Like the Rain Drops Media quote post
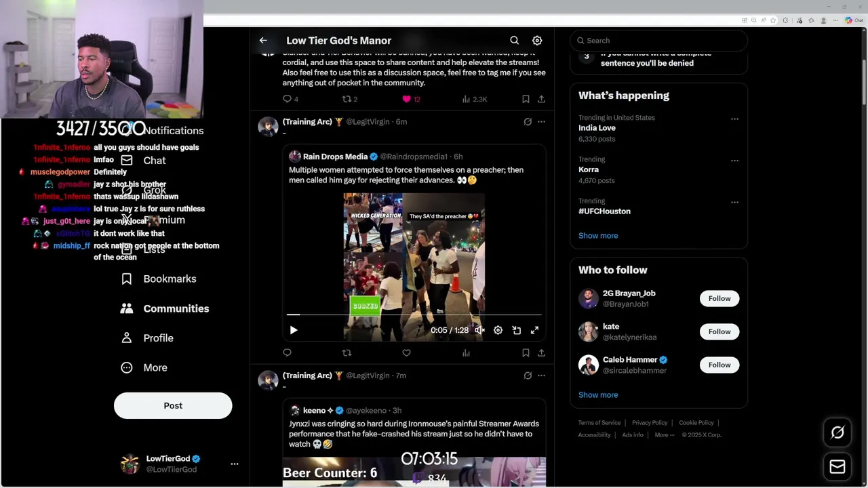Viewport: 868px width, 488px height. coord(407,352)
